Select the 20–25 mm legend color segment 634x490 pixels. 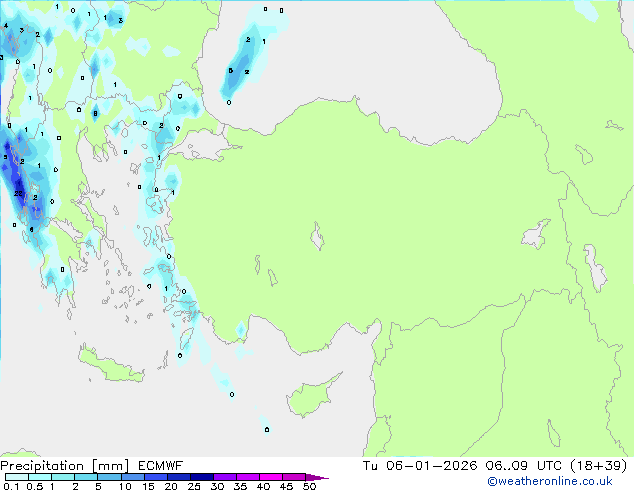(182, 478)
